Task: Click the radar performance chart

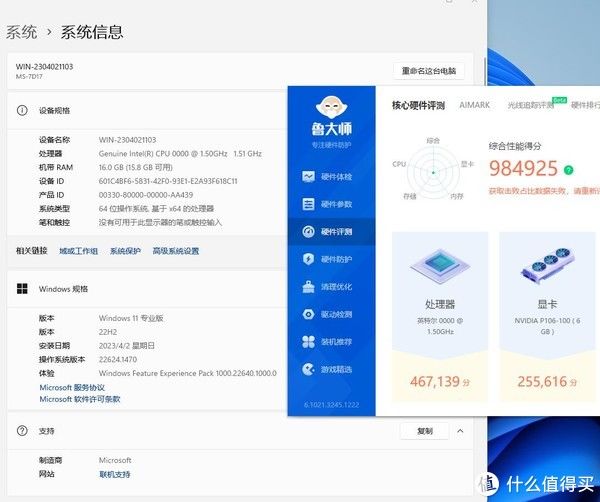Action: 433,173
